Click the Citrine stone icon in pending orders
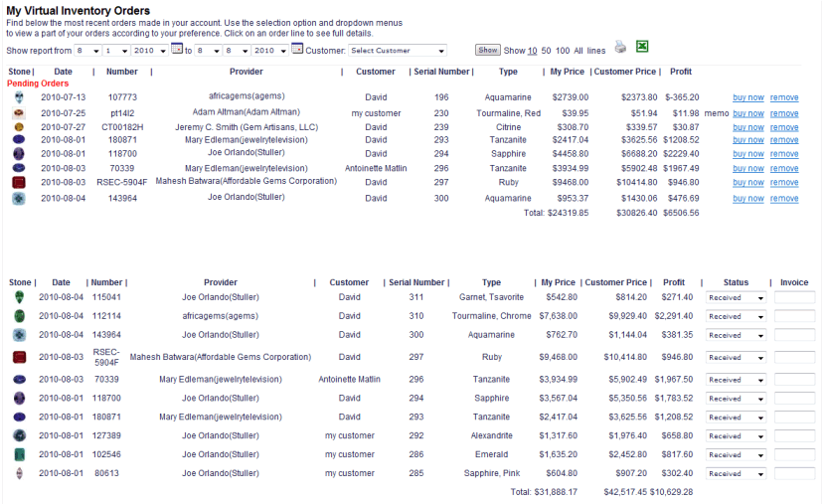828x504 pixels. pyautogui.click(x=18, y=127)
